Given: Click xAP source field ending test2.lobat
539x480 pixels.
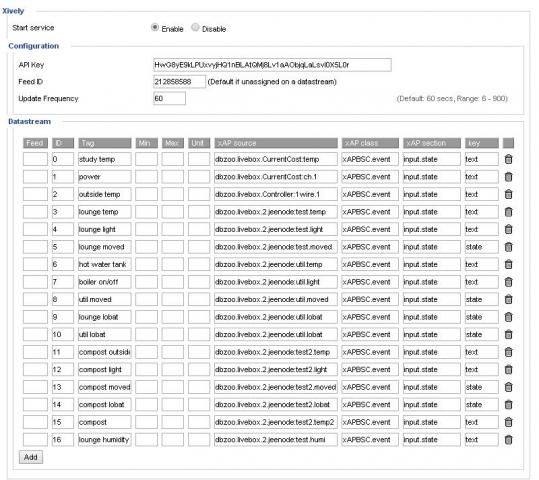Looking at the screenshot, I should [x=276, y=405].
